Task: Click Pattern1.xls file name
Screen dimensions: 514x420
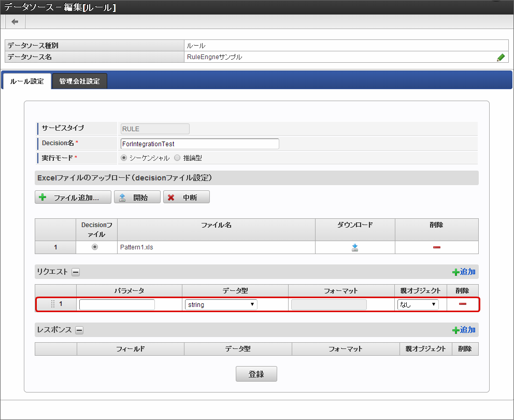Action: coord(137,247)
